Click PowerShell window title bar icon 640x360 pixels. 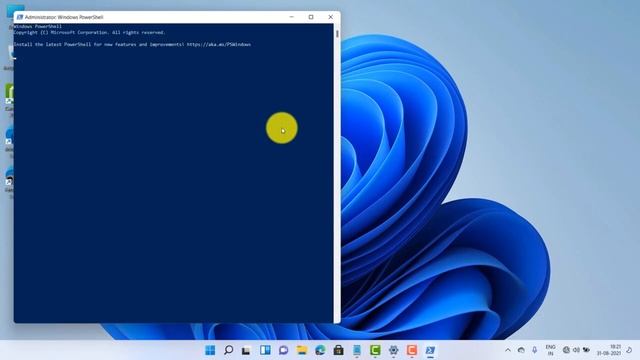pos(20,17)
